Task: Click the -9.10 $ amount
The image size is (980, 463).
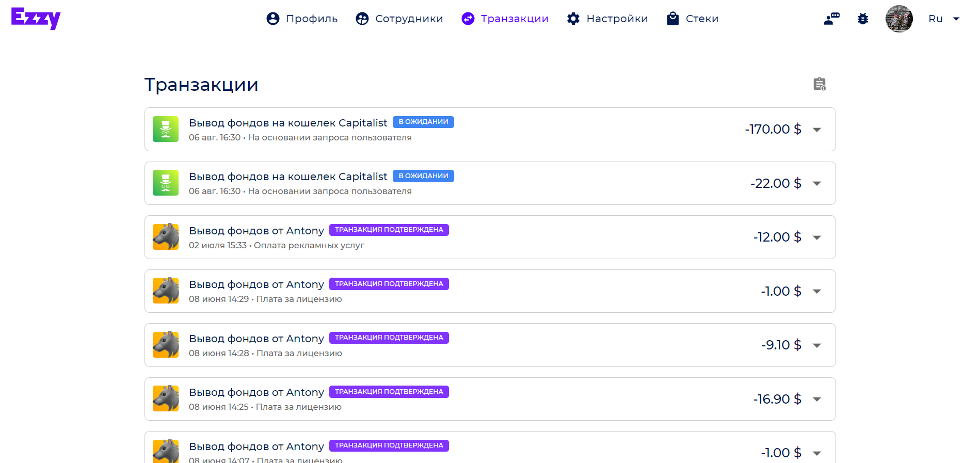Action: (781, 345)
